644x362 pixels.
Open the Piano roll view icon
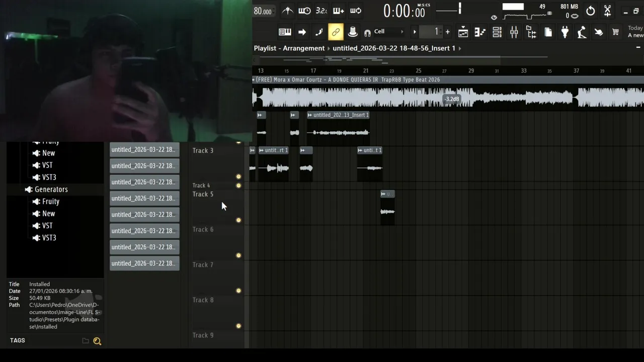click(x=480, y=32)
